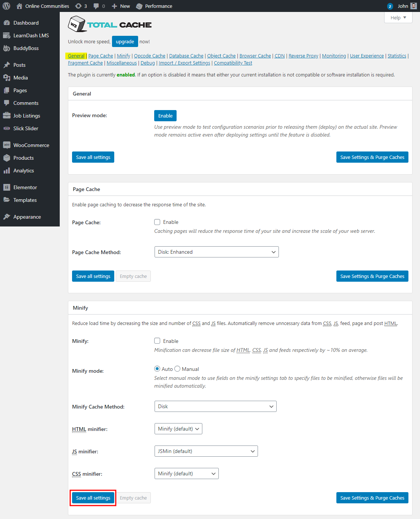Open the comments bubble icon in admin bar
420x519 pixels.
click(96, 6)
